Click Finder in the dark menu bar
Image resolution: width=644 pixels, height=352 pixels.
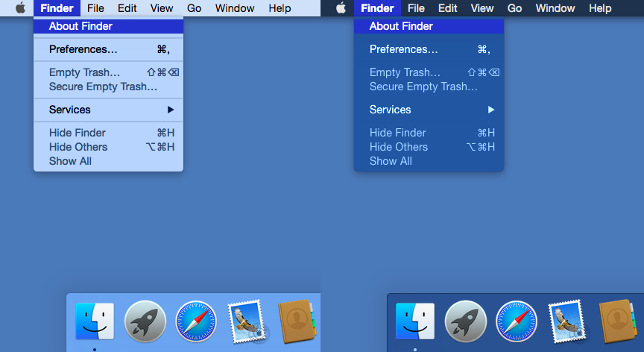pyautogui.click(x=377, y=8)
